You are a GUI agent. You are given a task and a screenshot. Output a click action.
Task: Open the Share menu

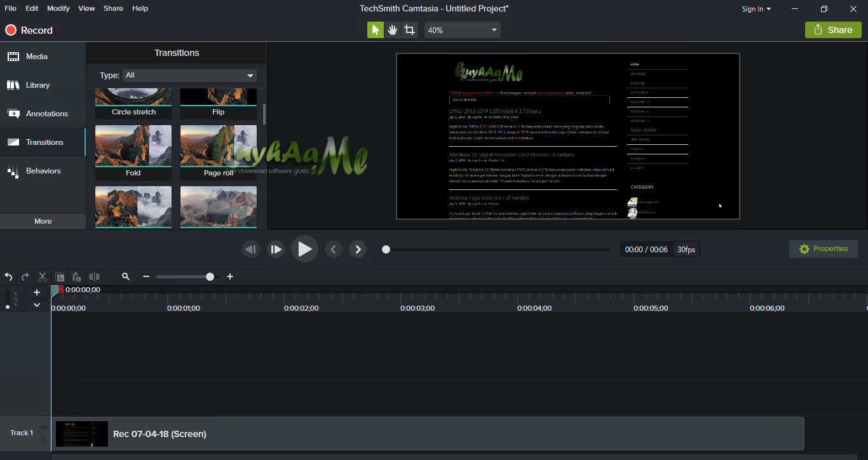pyautogui.click(x=113, y=8)
